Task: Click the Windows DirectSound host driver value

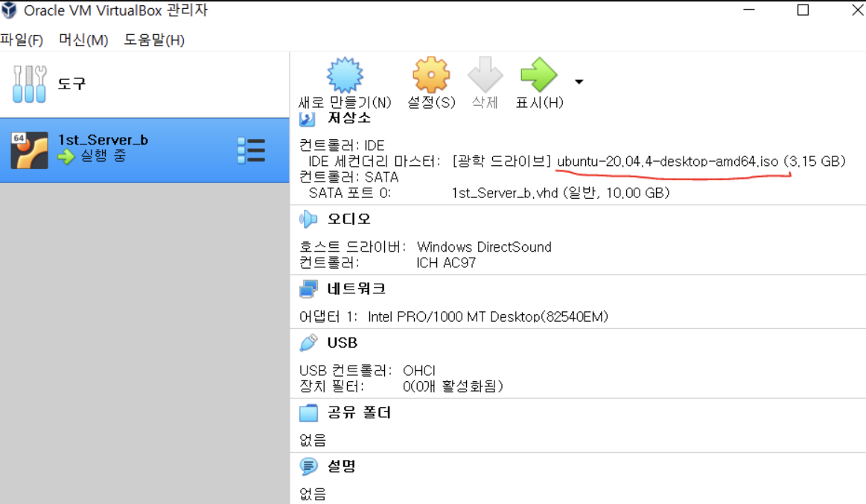Action: pyautogui.click(x=484, y=246)
